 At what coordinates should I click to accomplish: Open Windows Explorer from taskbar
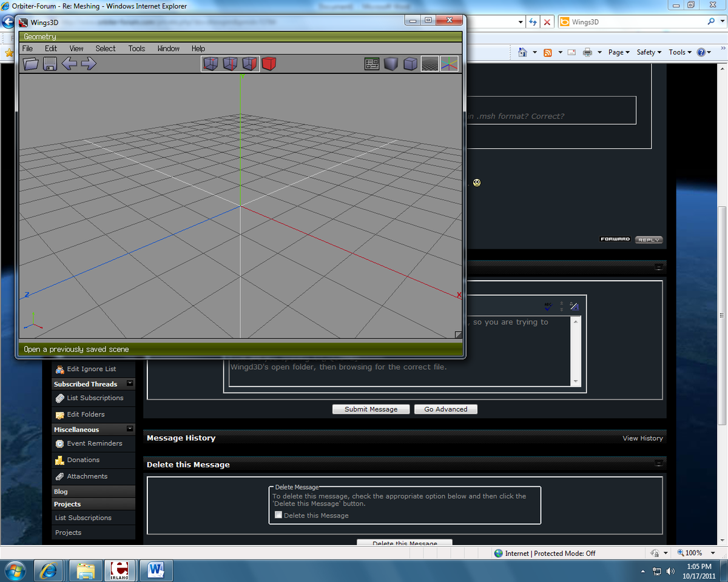coord(86,570)
